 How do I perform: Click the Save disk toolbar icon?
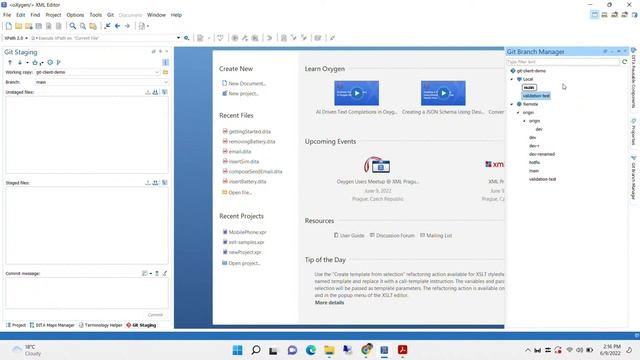coord(39,26)
